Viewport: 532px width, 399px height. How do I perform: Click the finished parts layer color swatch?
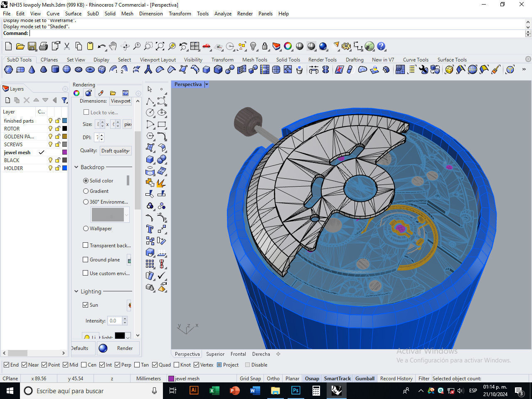[x=64, y=121]
